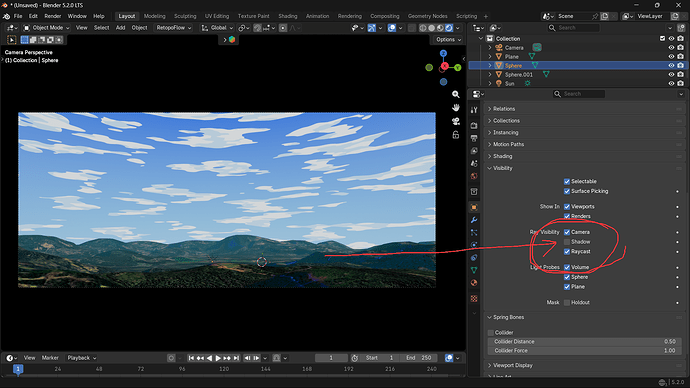Toggle the Surface Picking checkbox
Image resolution: width=690 pixels, height=388 pixels.
click(567, 191)
